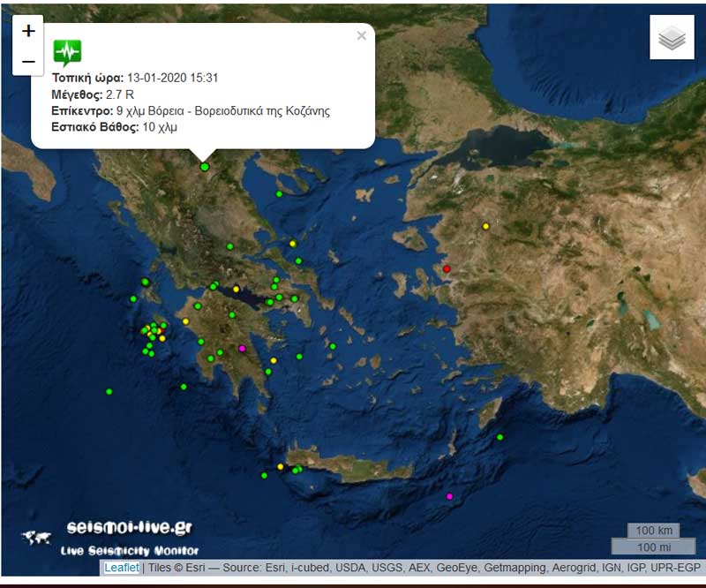Close the earthquake info popup

point(361,35)
